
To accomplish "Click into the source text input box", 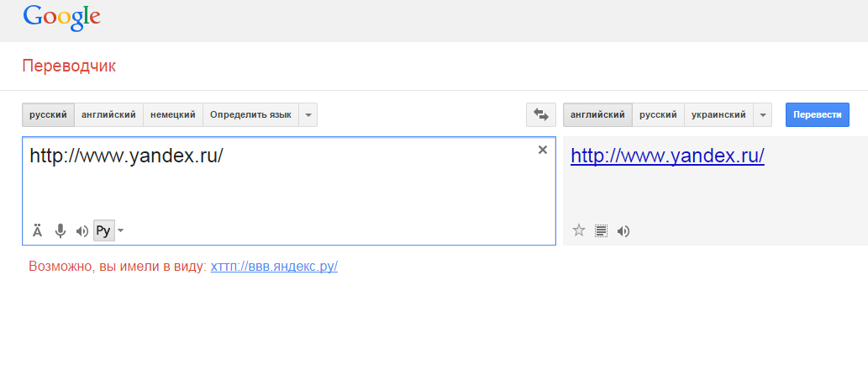I will (286, 185).
